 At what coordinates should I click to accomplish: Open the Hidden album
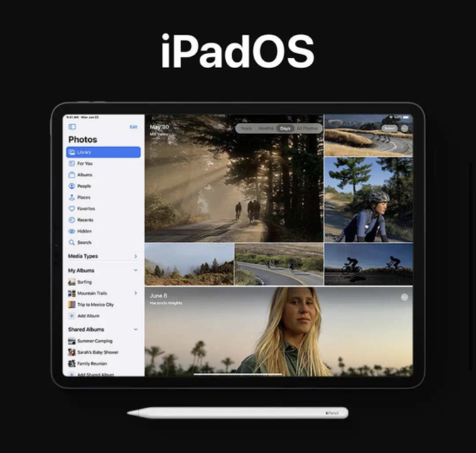click(103, 231)
